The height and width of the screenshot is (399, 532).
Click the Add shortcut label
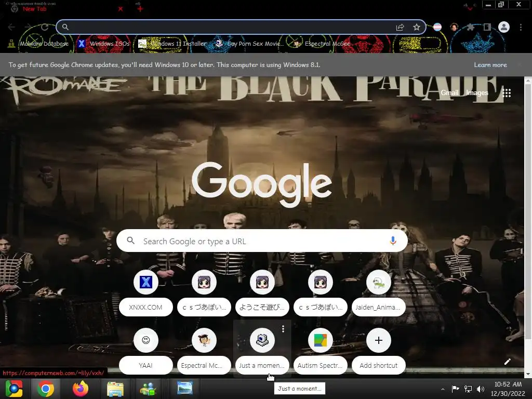pyautogui.click(x=379, y=365)
